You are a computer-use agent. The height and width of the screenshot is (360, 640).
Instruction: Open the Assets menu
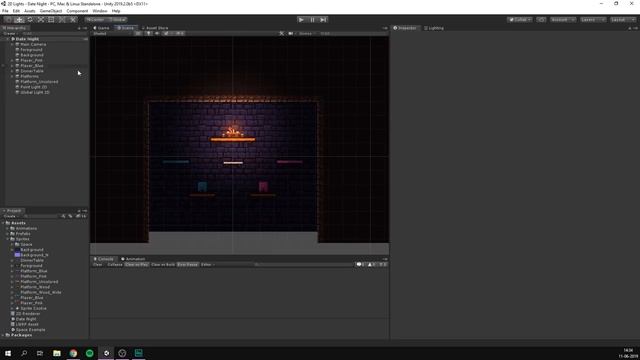(30, 11)
